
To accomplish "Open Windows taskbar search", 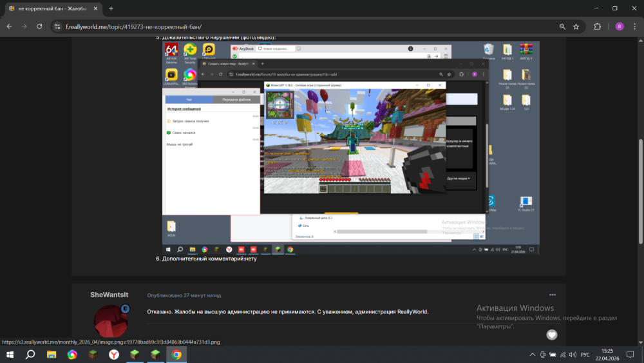I will [x=30, y=355].
